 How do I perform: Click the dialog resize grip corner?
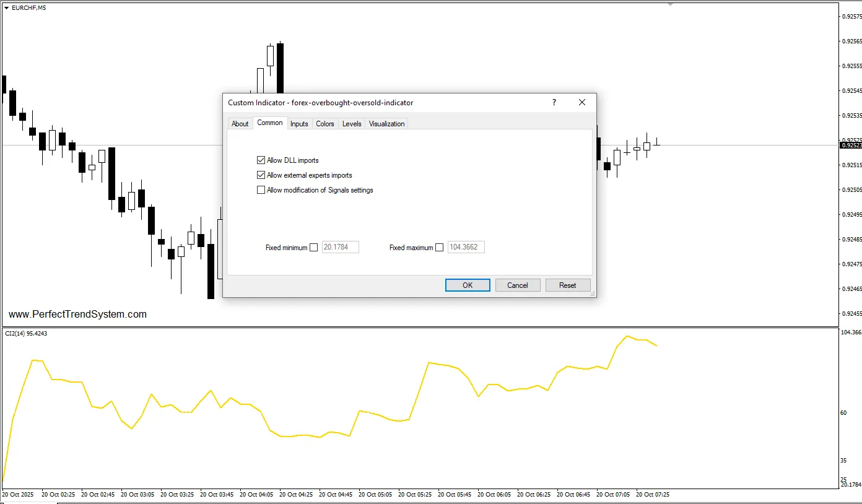point(593,293)
